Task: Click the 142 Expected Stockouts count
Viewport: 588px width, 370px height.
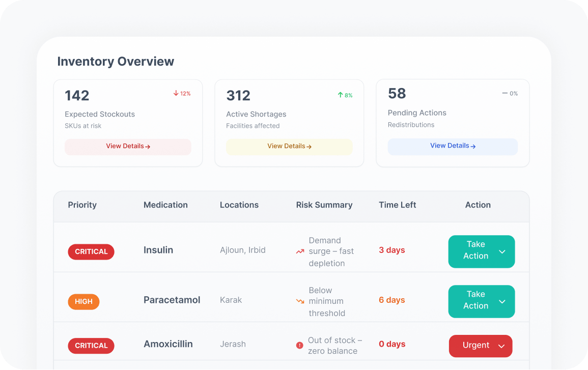Action: (x=77, y=96)
